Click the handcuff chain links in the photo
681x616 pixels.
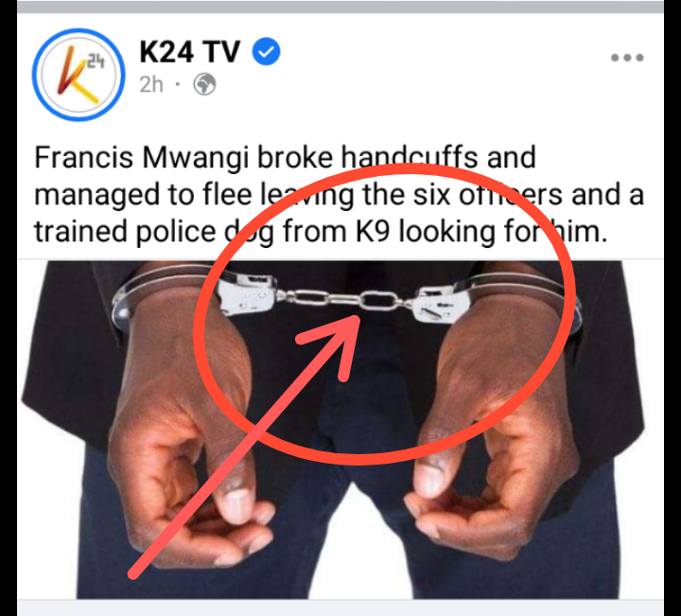pyautogui.click(x=345, y=299)
